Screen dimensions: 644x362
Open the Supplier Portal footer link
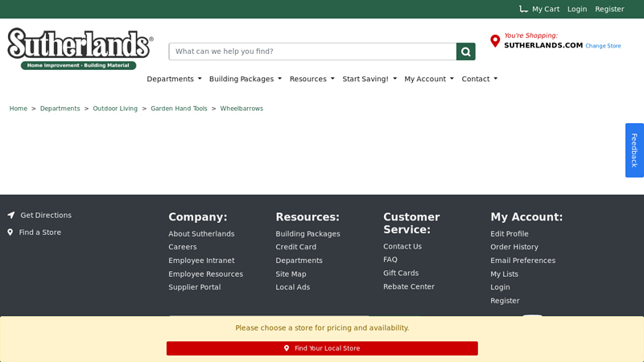(194, 287)
